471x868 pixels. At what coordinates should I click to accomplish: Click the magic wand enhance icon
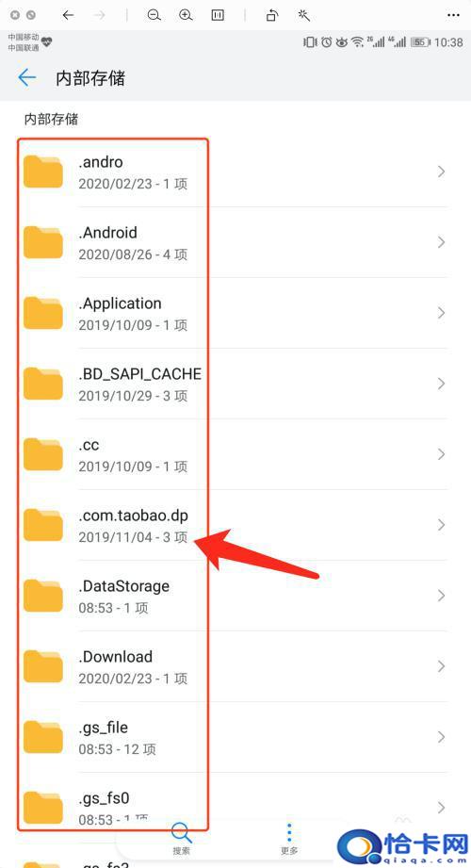(304, 15)
